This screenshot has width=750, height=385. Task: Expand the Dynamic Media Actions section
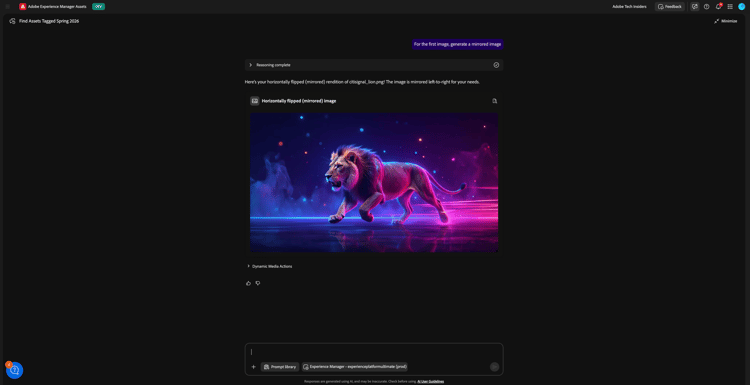point(269,266)
